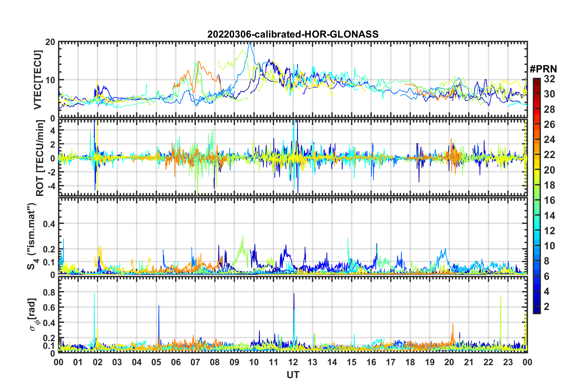Click the "0.2" tick on the S4 y-axis

(x=49, y=249)
